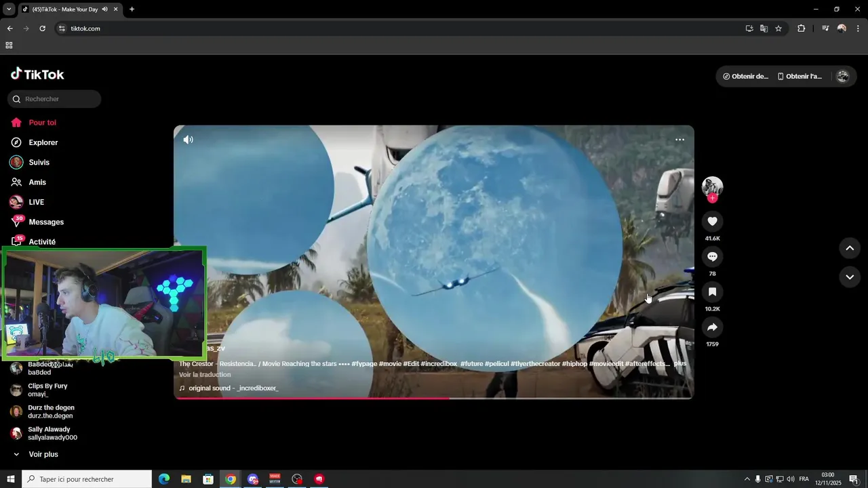This screenshot has height=488, width=868.
Task: Open the Google Translate page icon
Action: [764, 28]
